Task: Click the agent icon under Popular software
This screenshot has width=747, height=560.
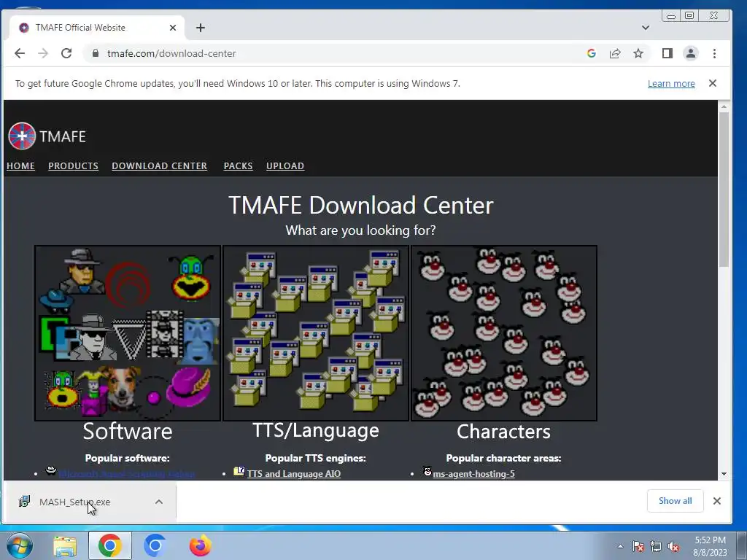Action: tap(51, 472)
